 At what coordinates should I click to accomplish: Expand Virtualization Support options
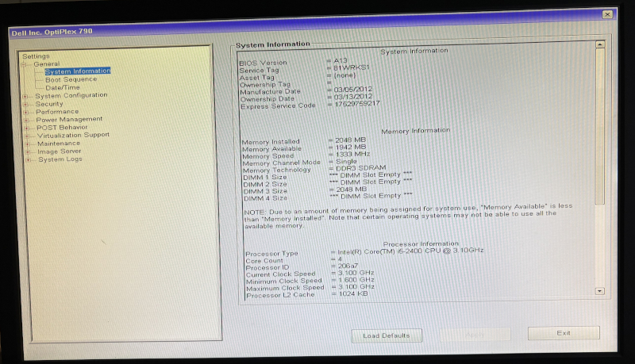pos(26,135)
